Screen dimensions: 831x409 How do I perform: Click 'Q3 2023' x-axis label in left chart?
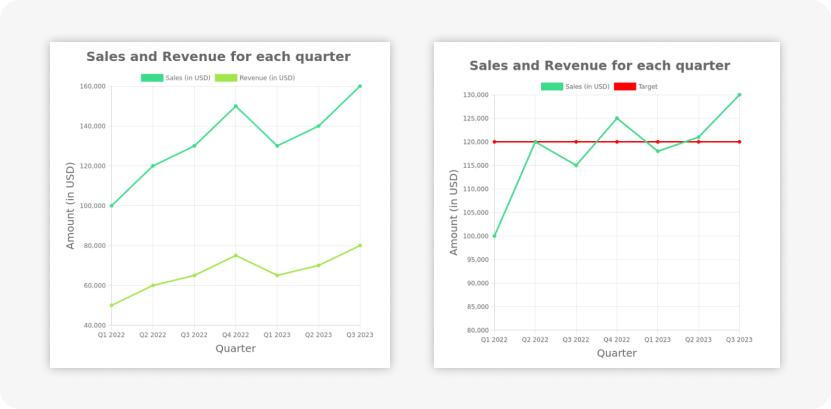[360, 335]
